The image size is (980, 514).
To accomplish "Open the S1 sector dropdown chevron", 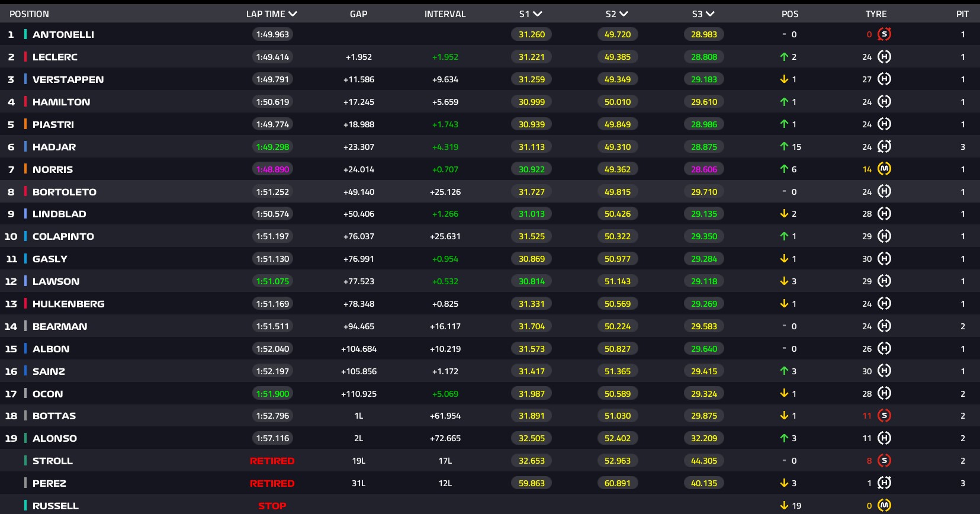I will tap(538, 14).
